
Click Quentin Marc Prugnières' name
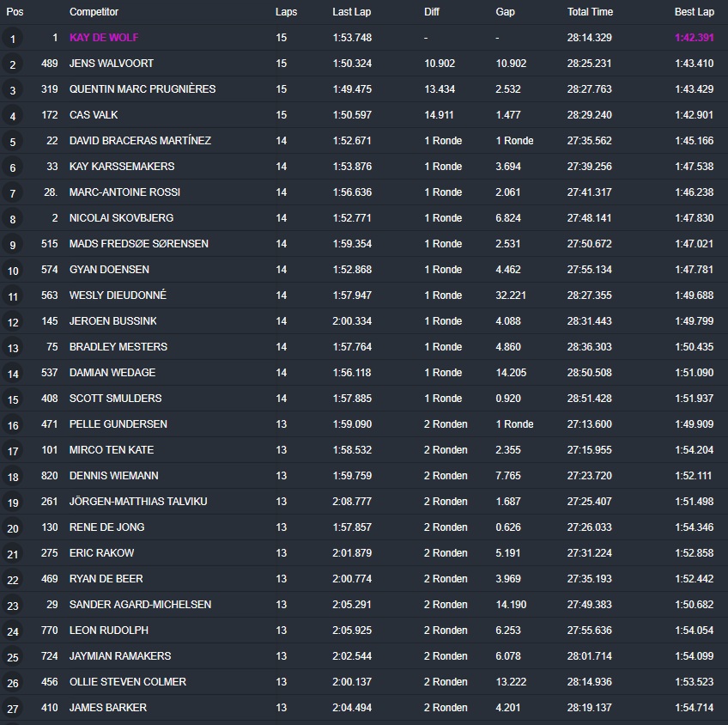tap(142, 89)
